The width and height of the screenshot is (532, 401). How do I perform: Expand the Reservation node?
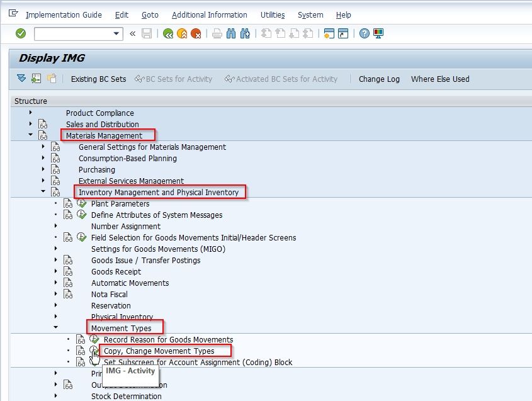click(55, 305)
